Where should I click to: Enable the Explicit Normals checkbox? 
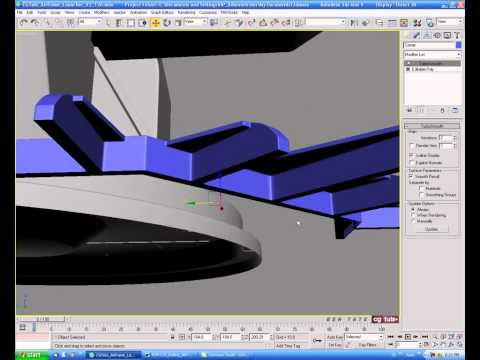click(412, 163)
